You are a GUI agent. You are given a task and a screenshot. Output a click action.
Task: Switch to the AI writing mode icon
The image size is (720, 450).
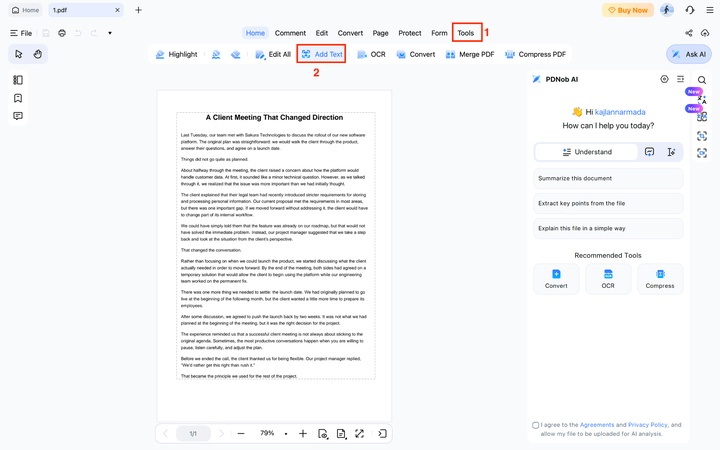671,152
